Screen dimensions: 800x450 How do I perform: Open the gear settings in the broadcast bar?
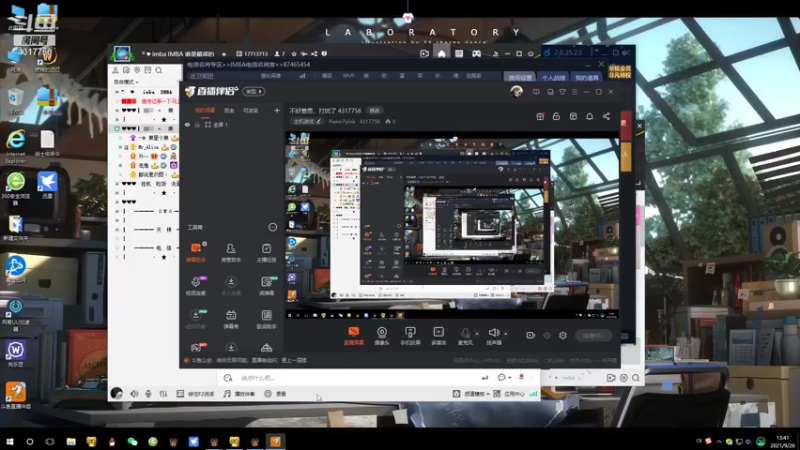point(563,335)
